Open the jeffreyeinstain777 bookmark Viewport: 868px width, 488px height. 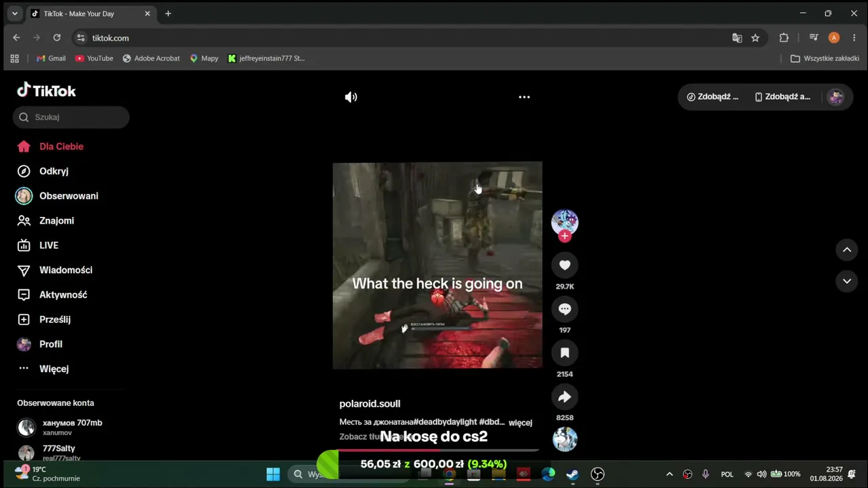click(267, 58)
